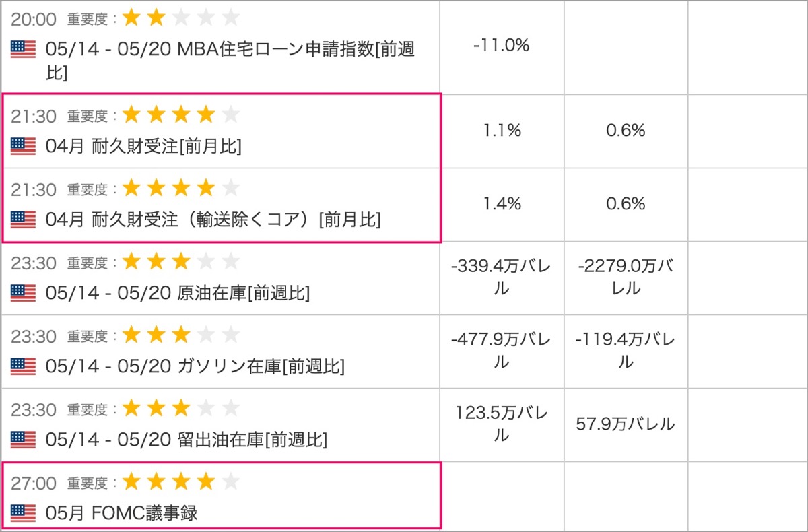Click the 57.9万バレル forecast cell
Screen dimensions: 808x532
pos(626,425)
